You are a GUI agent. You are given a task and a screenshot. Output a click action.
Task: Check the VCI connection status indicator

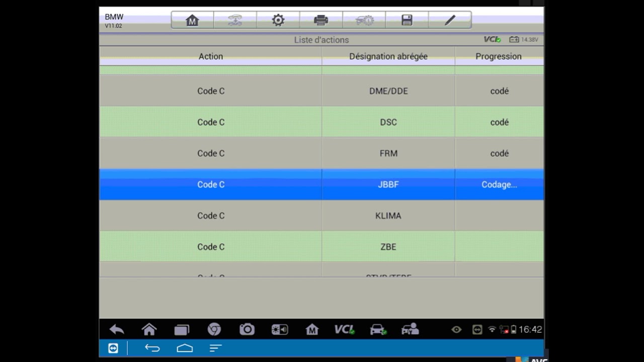[493, 39]
